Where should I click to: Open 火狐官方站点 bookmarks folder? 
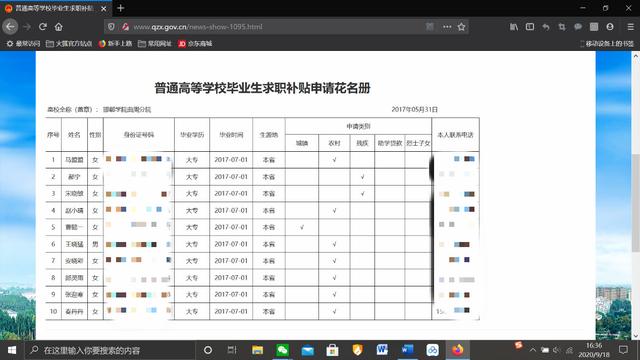tap(69, 43)
